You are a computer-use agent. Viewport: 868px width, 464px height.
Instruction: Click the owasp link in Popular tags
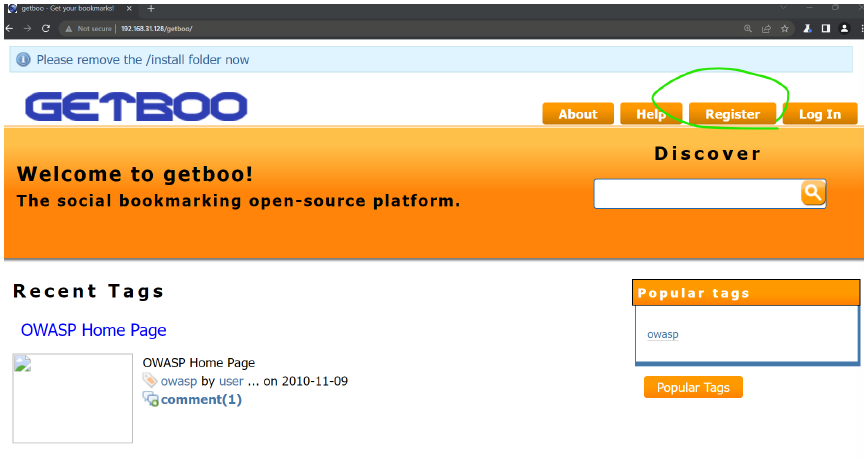(663, 334)
